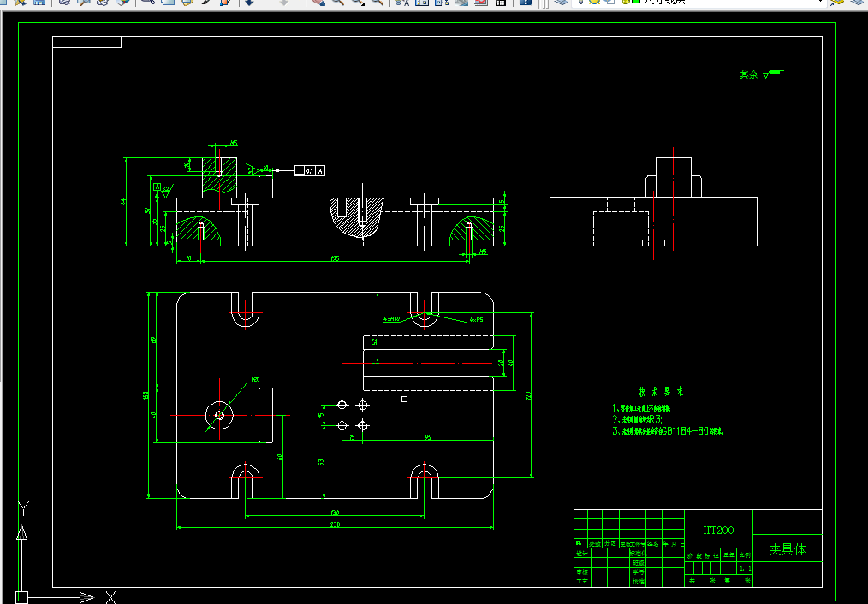Select the 60 vertical dimension in plan view
This screenshot has height=604, width=868.
[x=280, y=457]
